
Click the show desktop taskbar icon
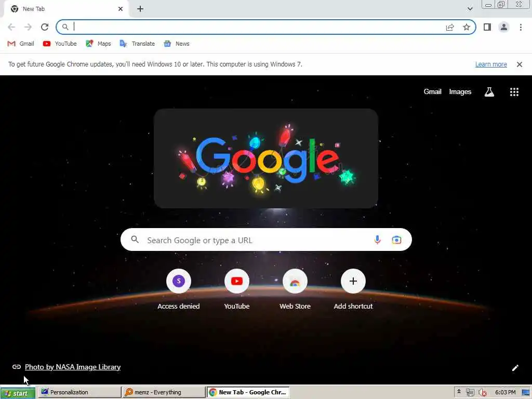[526, 393]
